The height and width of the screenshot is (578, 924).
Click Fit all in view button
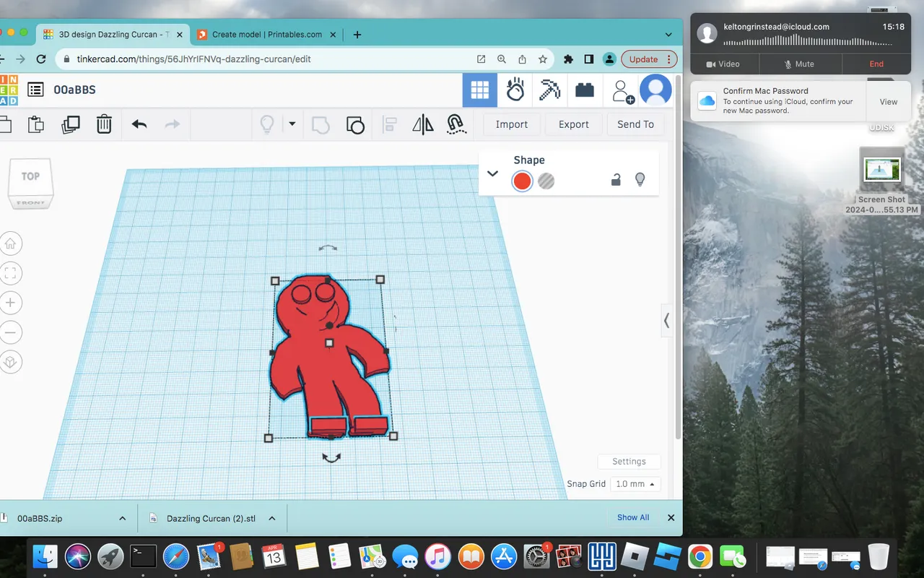pyautogui.click(x=10, y=273)
